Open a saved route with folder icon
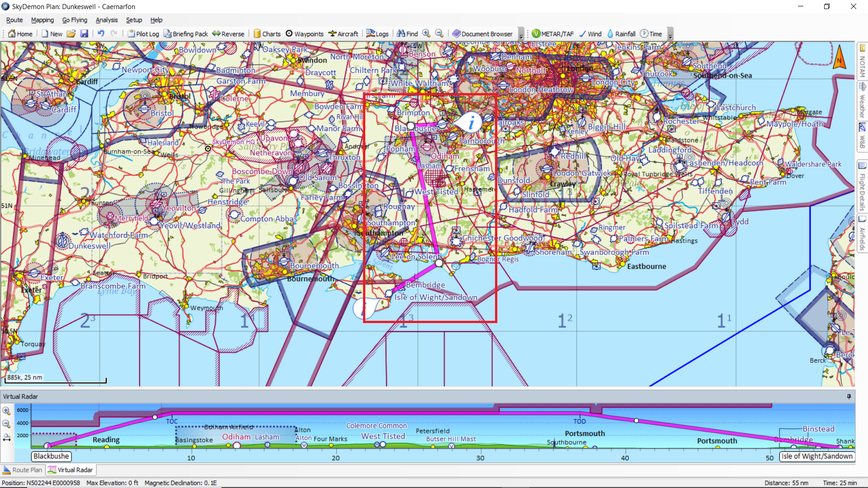Screen dimensions: 868x488 (x=71, y=34)
